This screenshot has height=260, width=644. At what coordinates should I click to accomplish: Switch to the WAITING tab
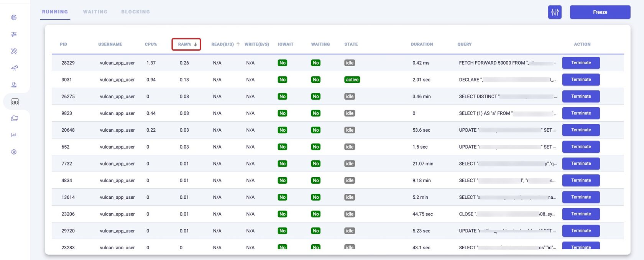(x=95, y=12)
